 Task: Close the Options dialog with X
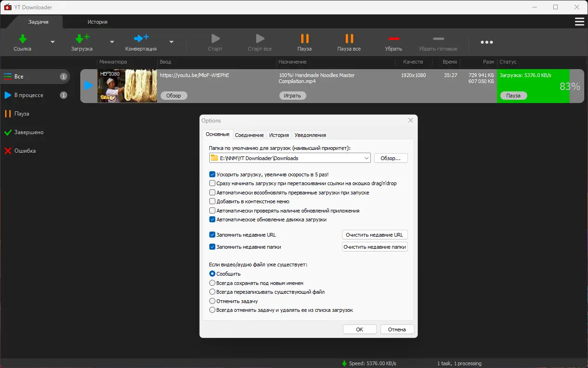tap(410, 120)
